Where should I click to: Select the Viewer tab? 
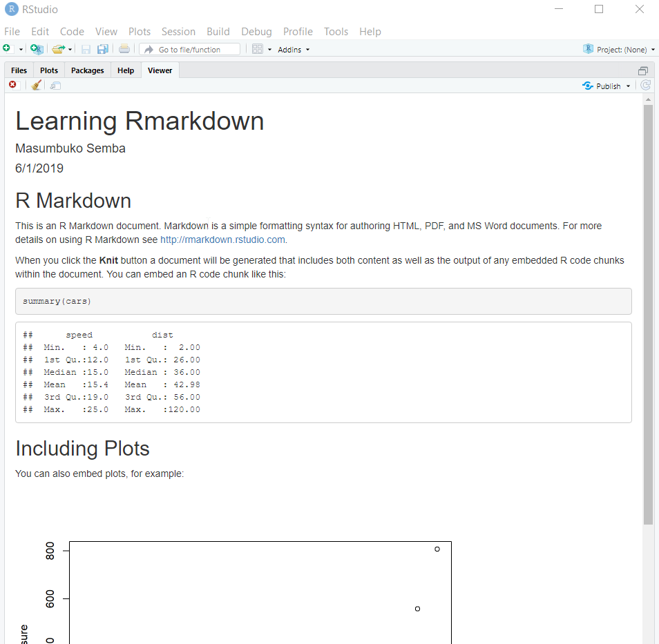point(160,70)
